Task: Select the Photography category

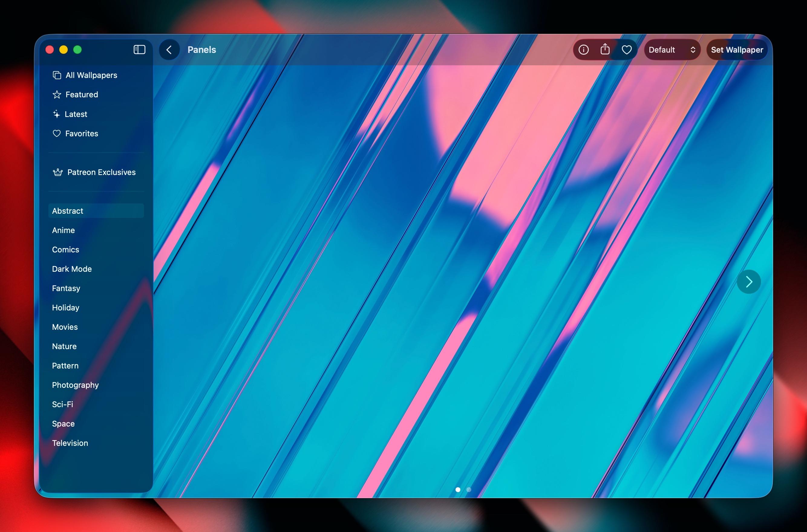Action: pos(96,385)
